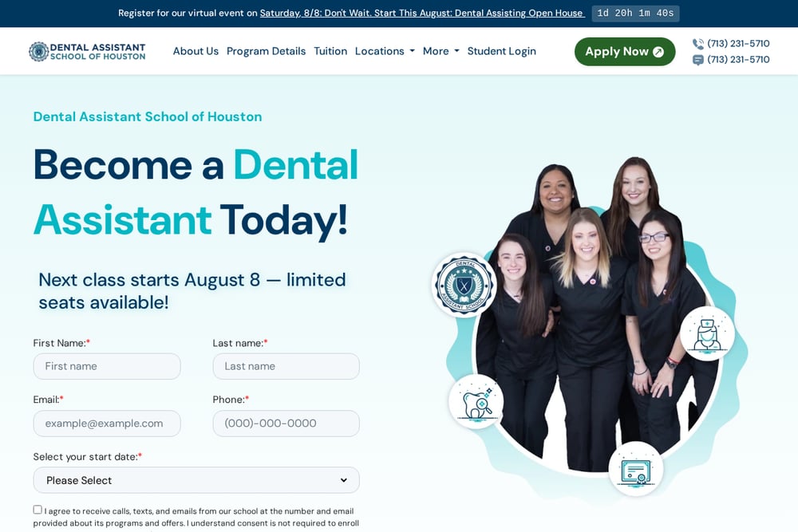The height and width of the screenshot is (532, 798).
Task: Open the Tuition page
Action: click(x=330, y=51)
